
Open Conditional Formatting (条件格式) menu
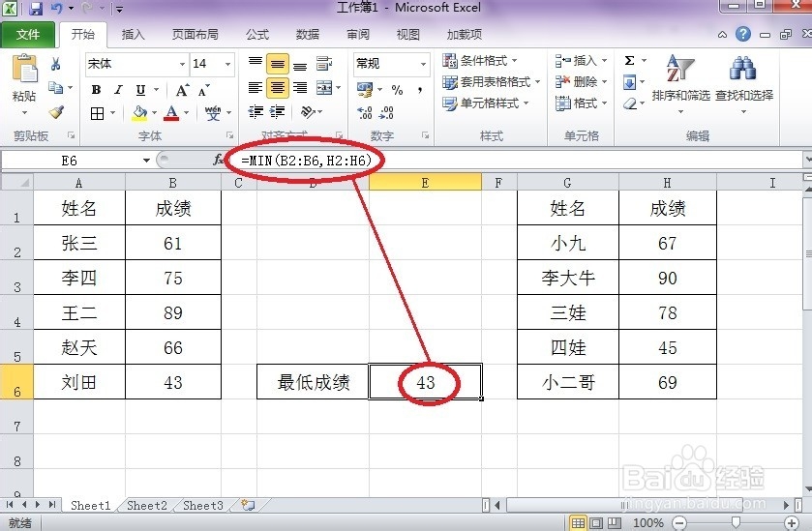coord(480,61)
